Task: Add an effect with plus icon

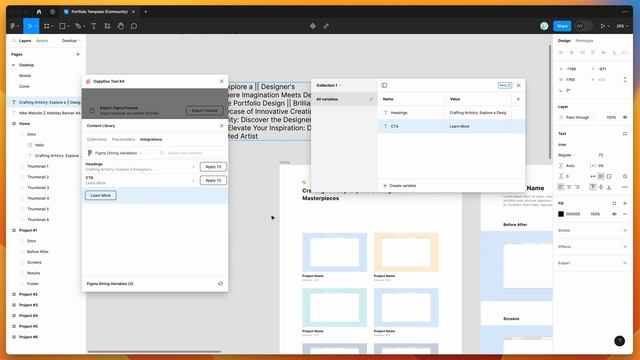Action: click(625, 247)
